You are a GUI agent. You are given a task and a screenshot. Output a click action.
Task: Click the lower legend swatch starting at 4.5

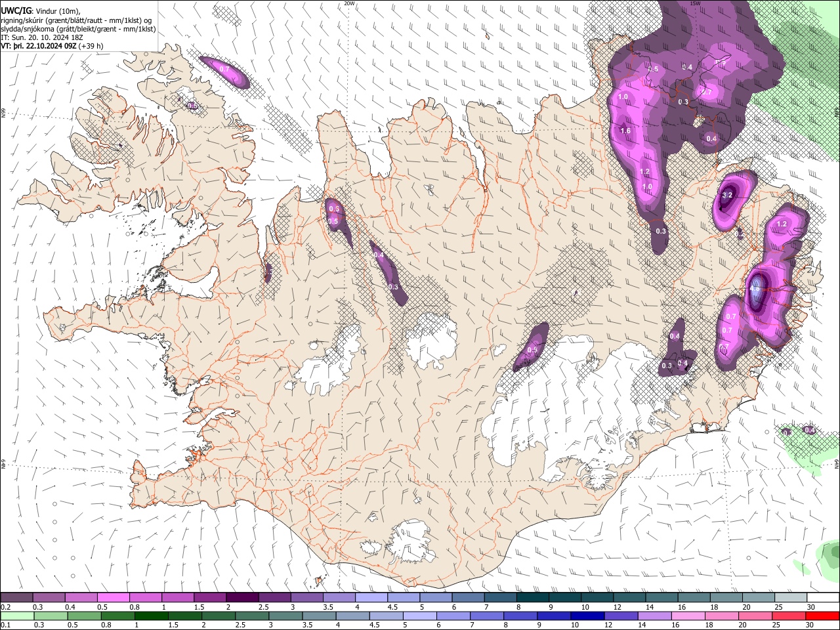tap(386, 616)
